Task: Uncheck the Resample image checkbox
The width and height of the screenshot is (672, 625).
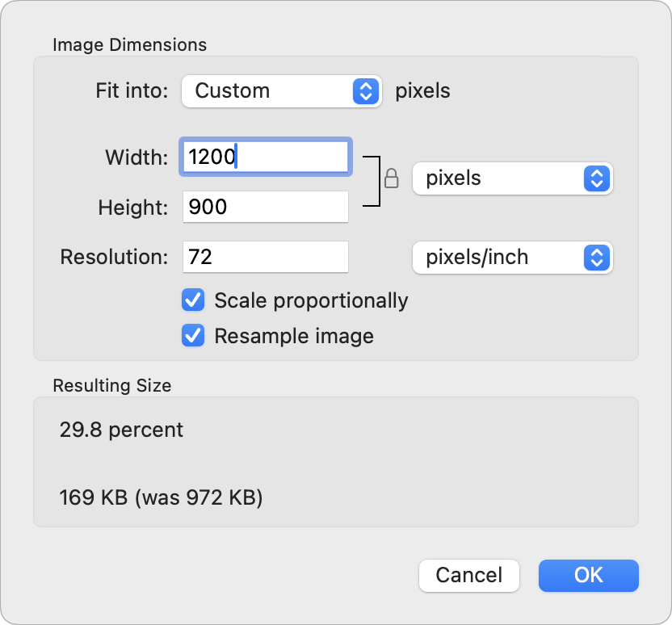Action: point(193,336)
